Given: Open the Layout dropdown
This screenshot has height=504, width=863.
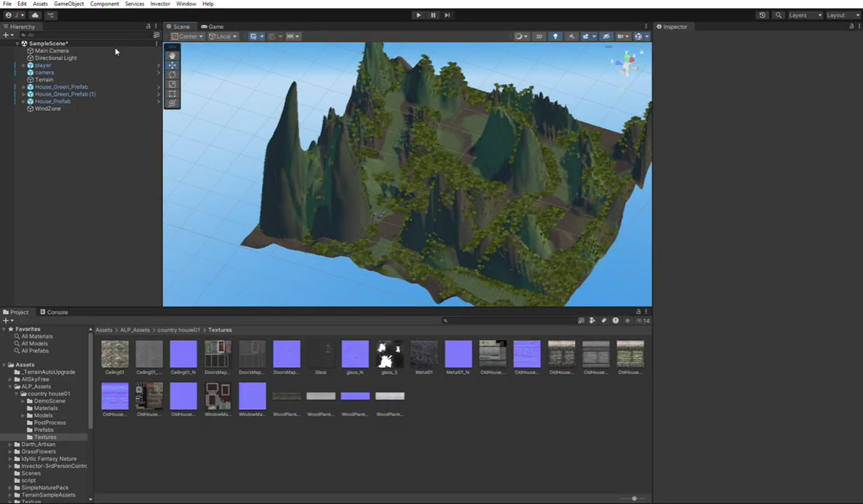Looking at the screenshot, I should (x=843, y=15).
